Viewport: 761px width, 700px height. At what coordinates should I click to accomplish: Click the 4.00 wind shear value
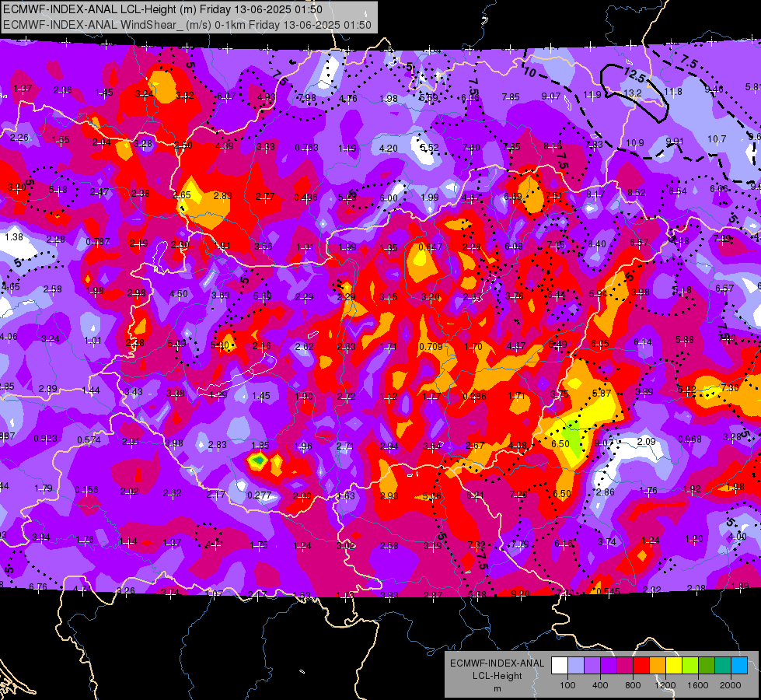tap(738, 537)
